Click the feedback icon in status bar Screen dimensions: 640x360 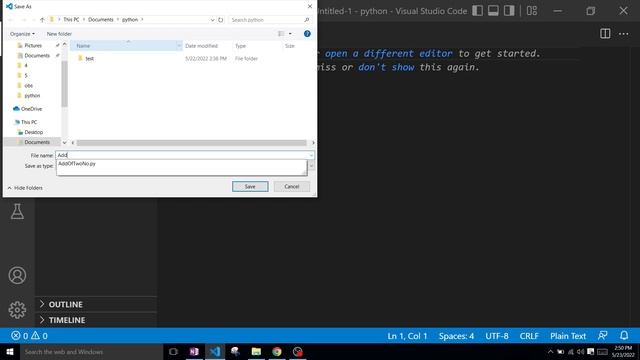[602, 336]
